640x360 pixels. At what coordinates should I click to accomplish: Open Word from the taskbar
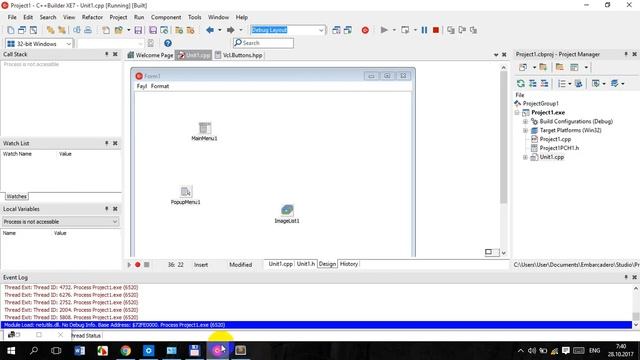point(80,351)
